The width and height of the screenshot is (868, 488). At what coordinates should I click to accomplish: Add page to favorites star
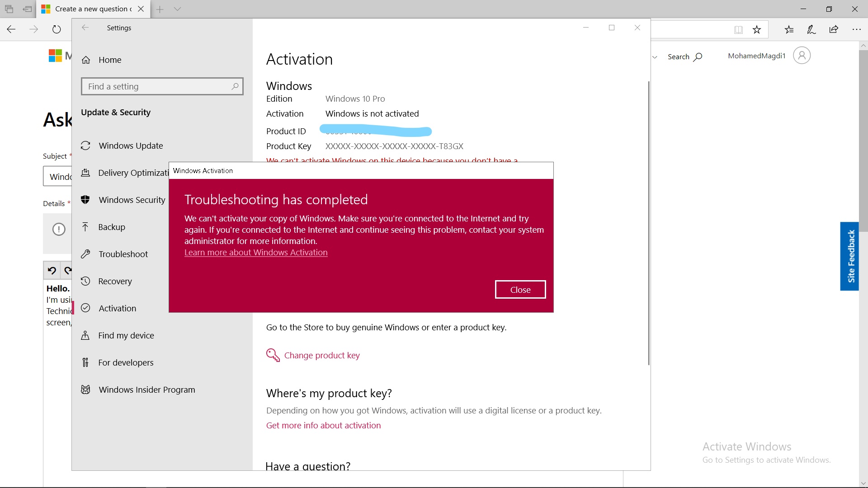(757, 30)
